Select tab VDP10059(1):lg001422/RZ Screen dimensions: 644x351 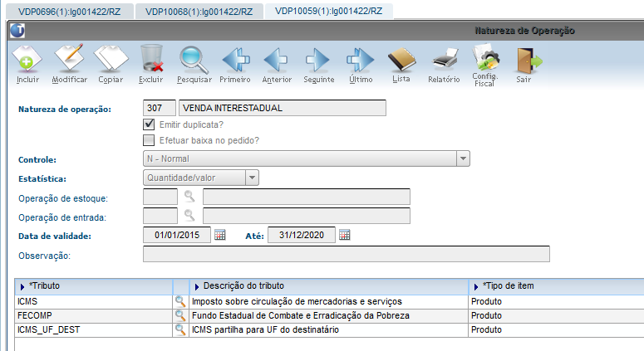pyautogui.click(x=328, y=11)
